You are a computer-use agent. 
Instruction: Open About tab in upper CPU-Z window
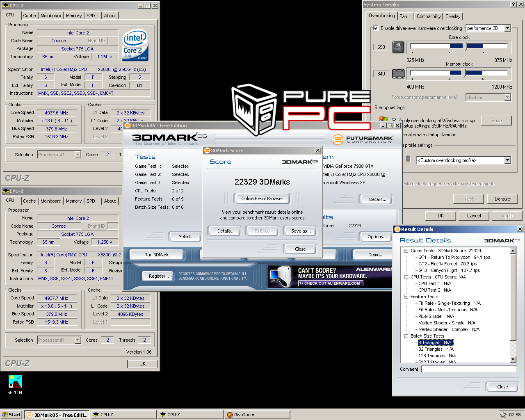point(110,16)
